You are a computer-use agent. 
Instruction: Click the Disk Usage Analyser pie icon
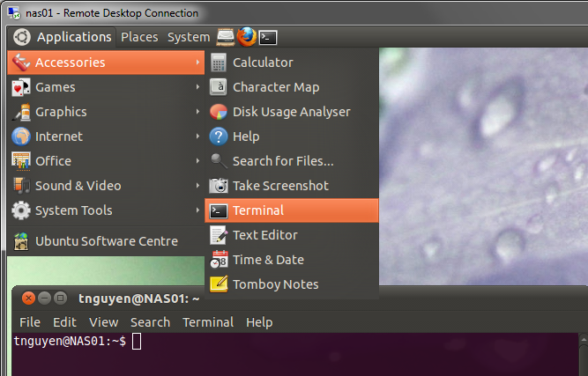click(219, 112)
